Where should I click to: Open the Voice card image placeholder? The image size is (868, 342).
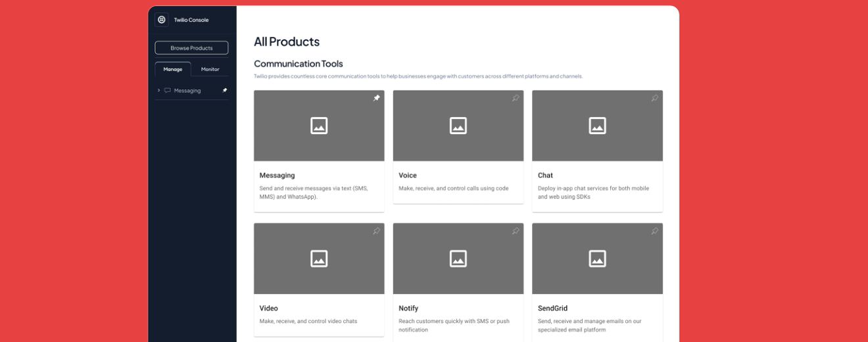point(458,126)
